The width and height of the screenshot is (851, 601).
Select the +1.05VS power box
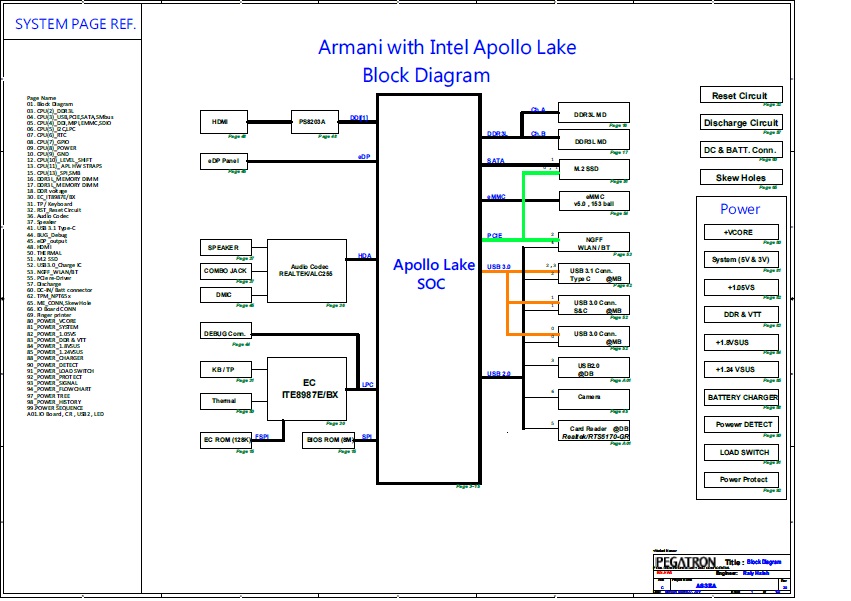pos(741,287)
